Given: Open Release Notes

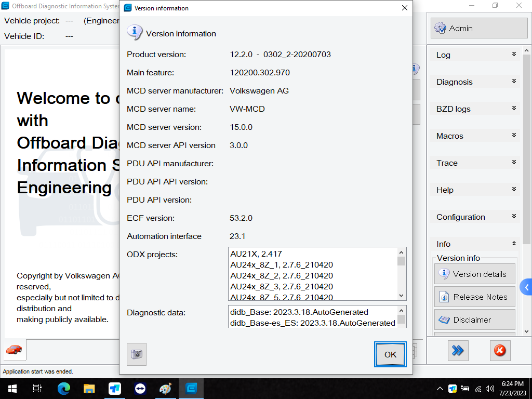Looking at the screenshot, I should tap(474, 297).
